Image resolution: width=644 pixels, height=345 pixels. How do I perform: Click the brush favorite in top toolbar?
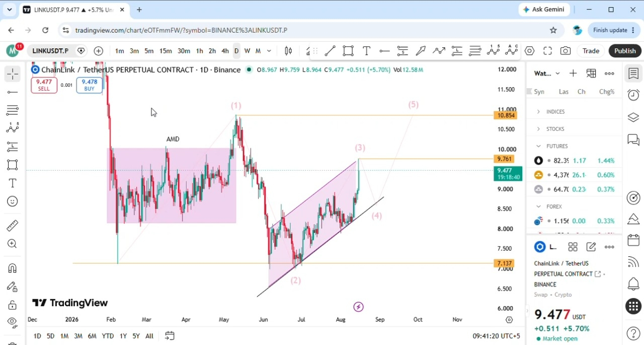coord(421,51)
